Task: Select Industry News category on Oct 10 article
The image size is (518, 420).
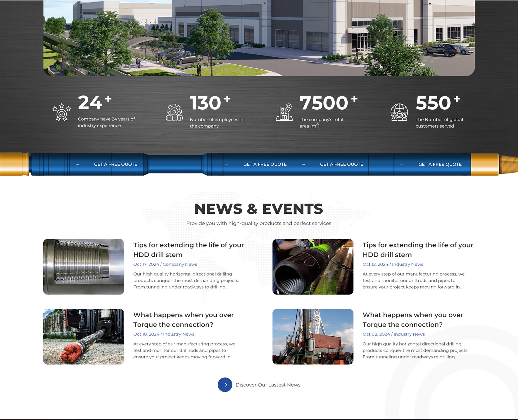Action: [179, 334]
